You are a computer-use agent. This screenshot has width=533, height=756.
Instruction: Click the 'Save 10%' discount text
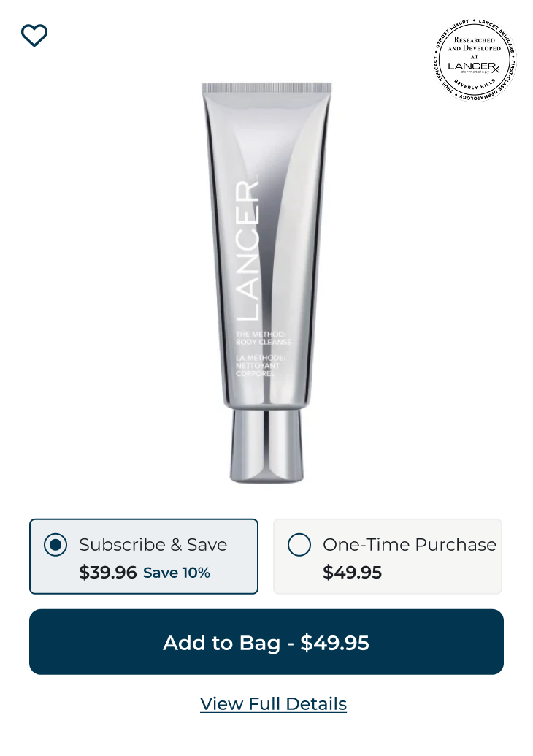177,573
